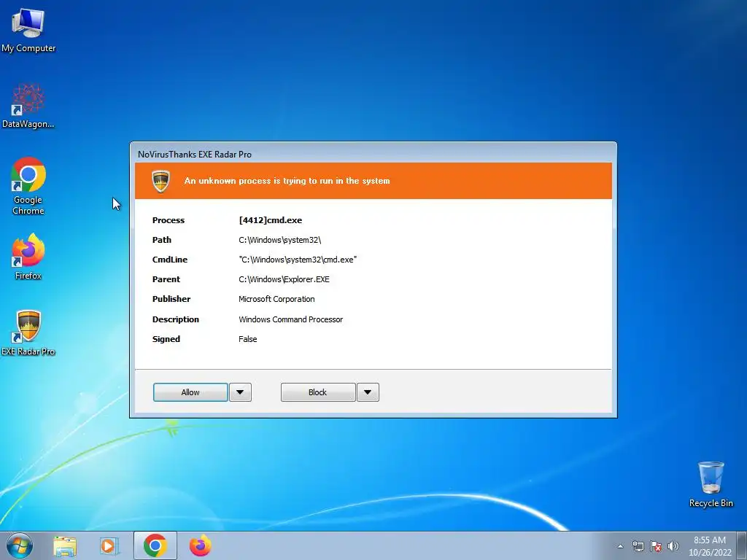Image resolution: width=747 pixels, height=560 pixels.
Task: Open Windows Explorer from the taskbar
Action: point(65,545)
